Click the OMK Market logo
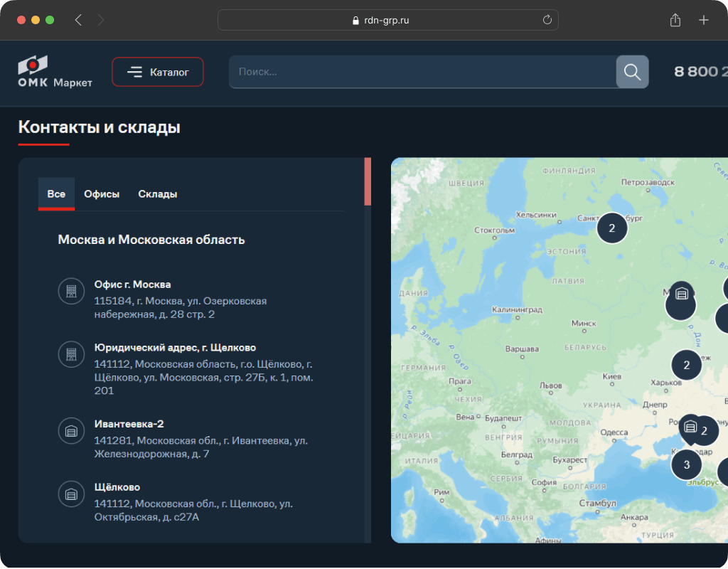The width and height of the screenshot is (728, 569). (55, 72)
